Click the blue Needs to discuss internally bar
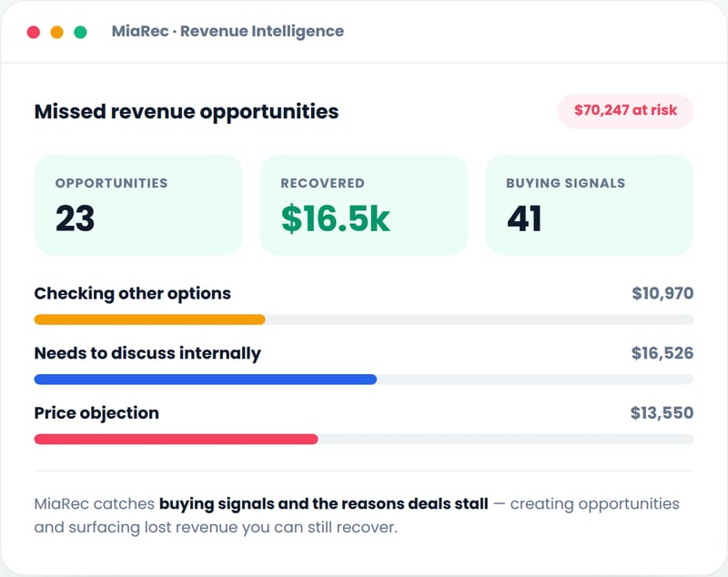728x577 pixels. click(x=206, y=380)
